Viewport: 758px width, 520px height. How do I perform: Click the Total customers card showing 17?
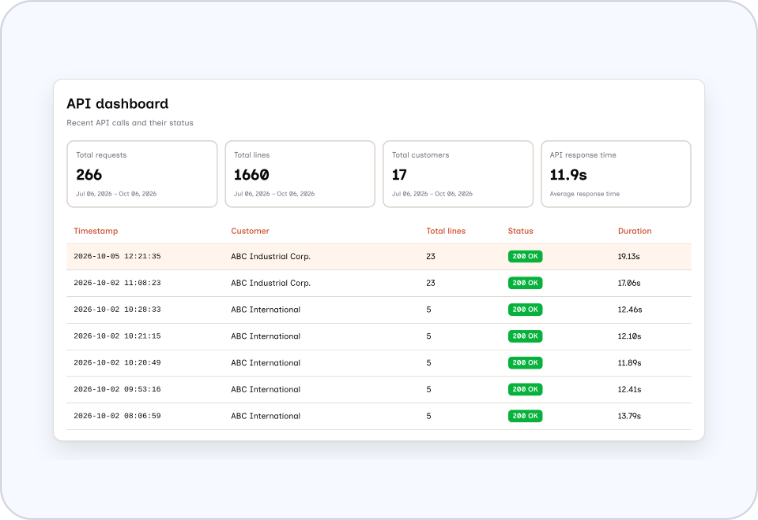(x=458, y=174)
